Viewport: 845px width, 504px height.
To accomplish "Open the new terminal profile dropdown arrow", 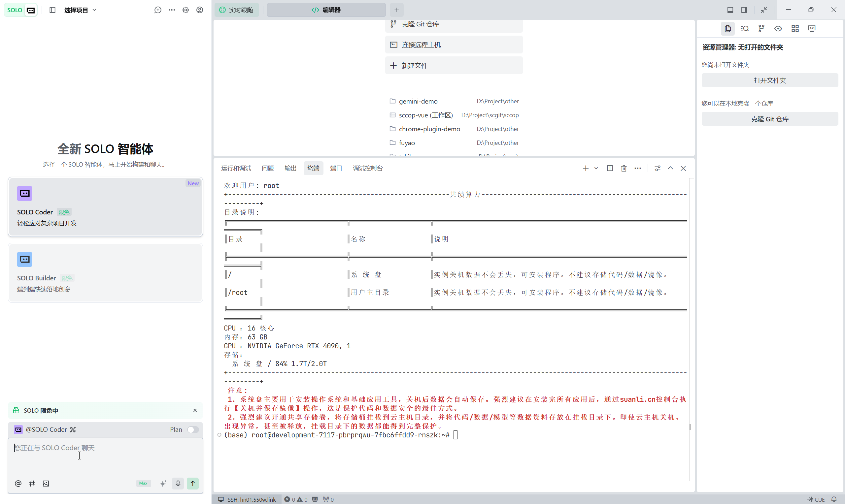I will coord(596,168).
